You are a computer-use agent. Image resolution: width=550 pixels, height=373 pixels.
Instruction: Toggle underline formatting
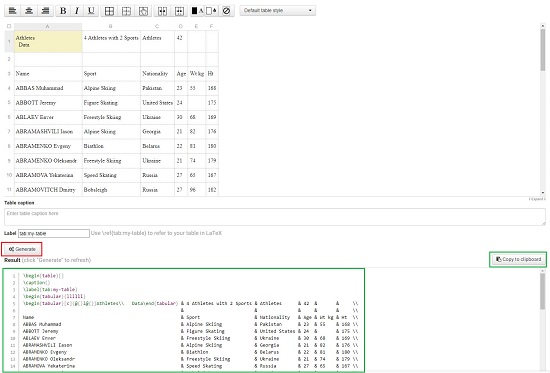click(91, 11)
